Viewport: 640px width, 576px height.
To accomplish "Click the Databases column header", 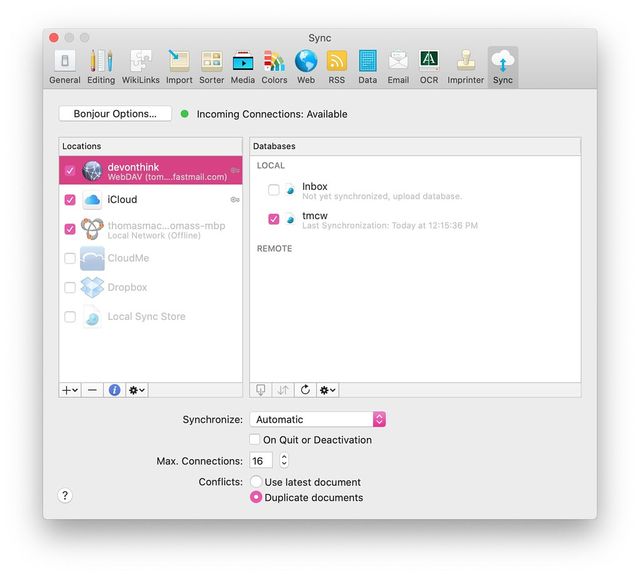I will pyautogui.click(x=415, y=146).
